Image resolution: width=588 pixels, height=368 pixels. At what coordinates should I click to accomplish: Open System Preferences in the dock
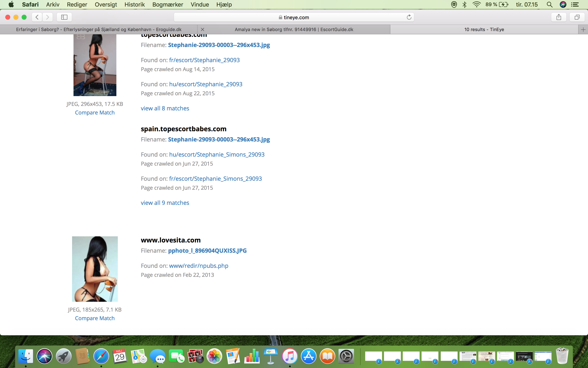tap(346, 356)
